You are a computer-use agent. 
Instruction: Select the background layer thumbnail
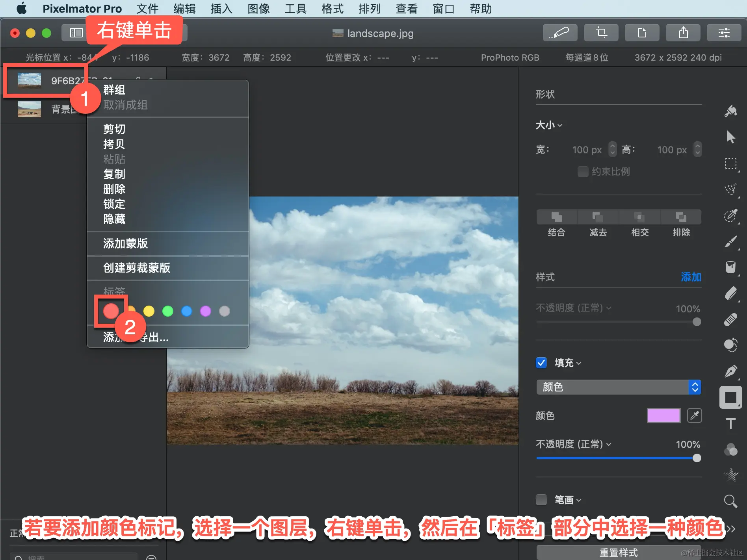pos(30,109)
